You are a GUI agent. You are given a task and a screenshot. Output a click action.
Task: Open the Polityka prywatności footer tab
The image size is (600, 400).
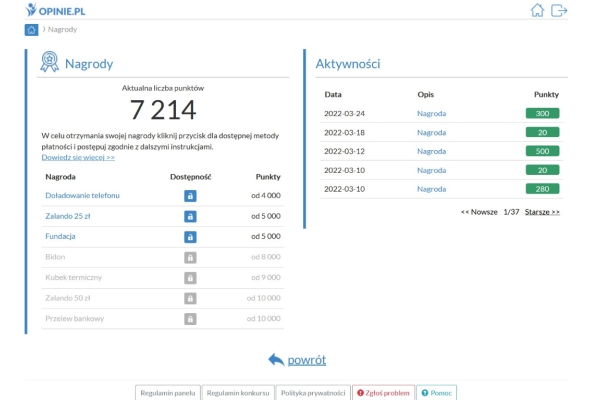[x=313, y=393]
